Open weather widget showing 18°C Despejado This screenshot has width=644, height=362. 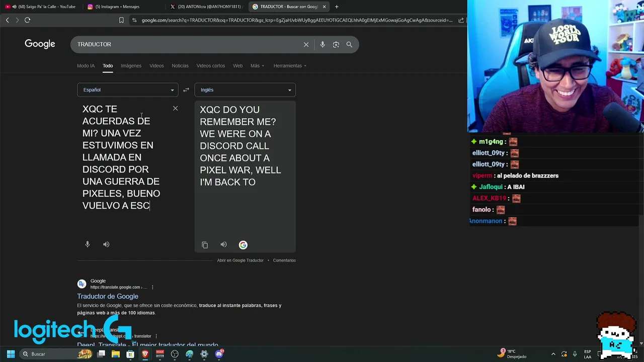coord(512,354)
